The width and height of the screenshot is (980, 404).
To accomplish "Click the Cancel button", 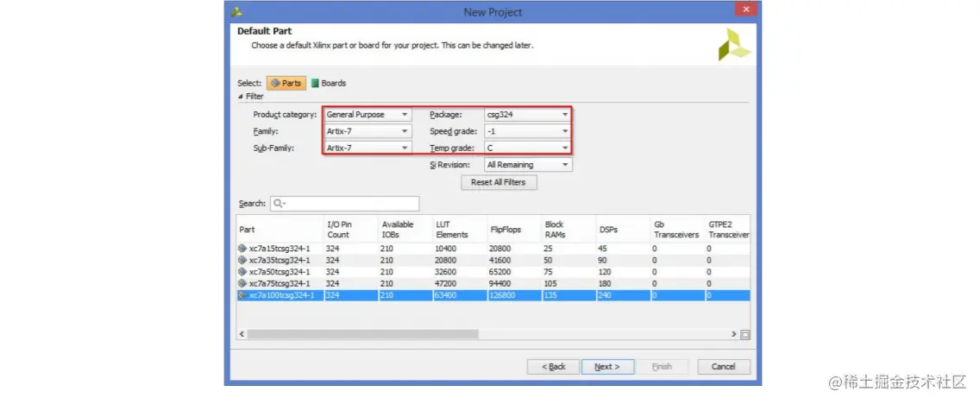I will 724,367.
